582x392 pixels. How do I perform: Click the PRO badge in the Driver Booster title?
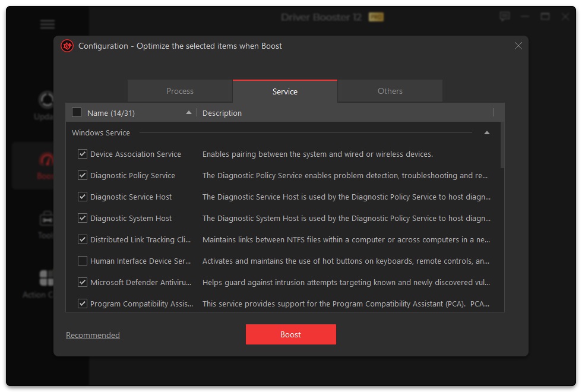376,17
